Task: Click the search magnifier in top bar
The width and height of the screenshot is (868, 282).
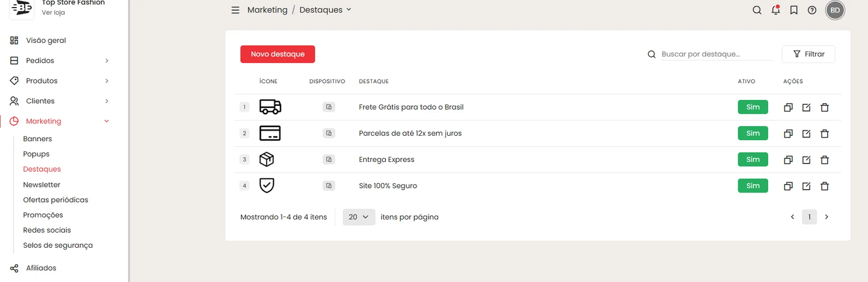Action: coord(757,10)
